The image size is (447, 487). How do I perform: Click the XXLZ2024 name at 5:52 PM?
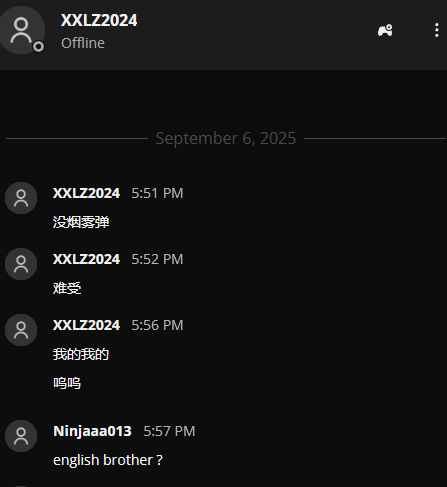click(x=86, y=259)
